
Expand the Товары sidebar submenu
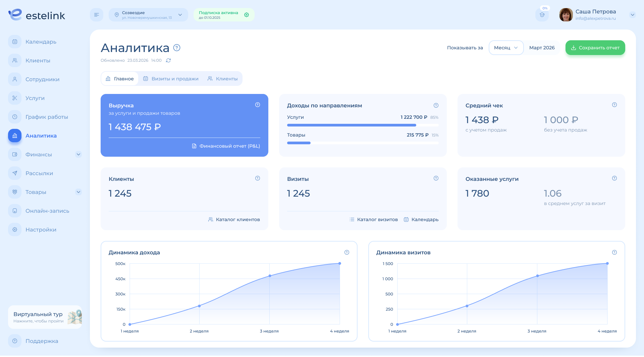[x=78, y=192]
